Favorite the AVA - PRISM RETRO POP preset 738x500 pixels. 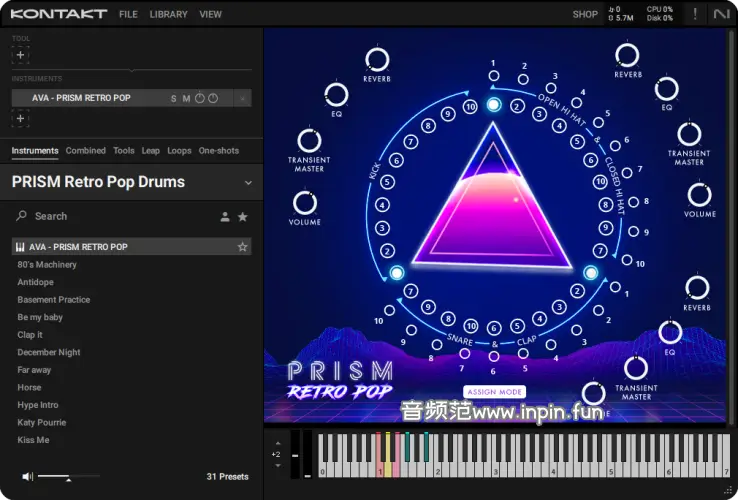[242, 247]
